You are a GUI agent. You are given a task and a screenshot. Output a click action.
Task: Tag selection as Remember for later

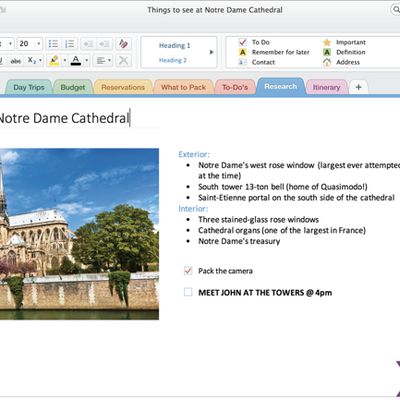281,52
